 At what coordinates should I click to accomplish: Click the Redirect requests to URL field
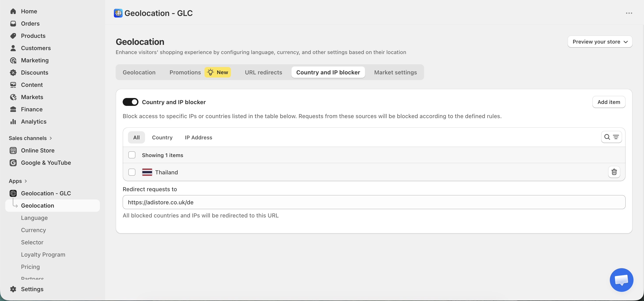[x=374, y=202]
